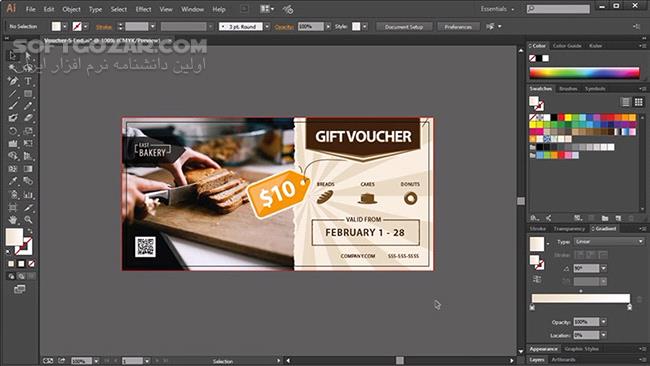Click the Preferences button

(458, 27)
